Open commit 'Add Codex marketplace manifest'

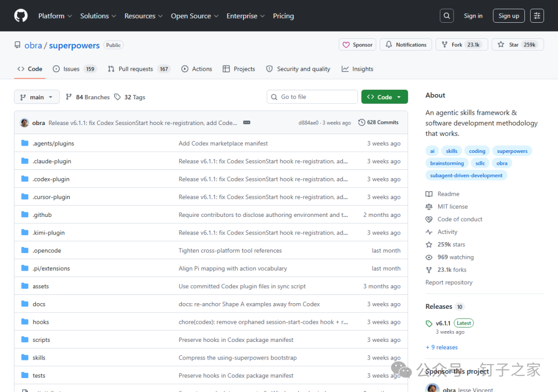point(223,144)
